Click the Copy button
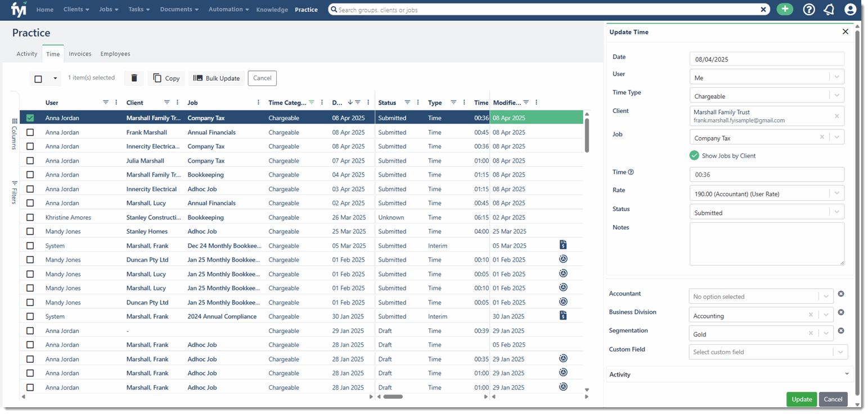This screenshot has width=868, height=414. [167, 78]
